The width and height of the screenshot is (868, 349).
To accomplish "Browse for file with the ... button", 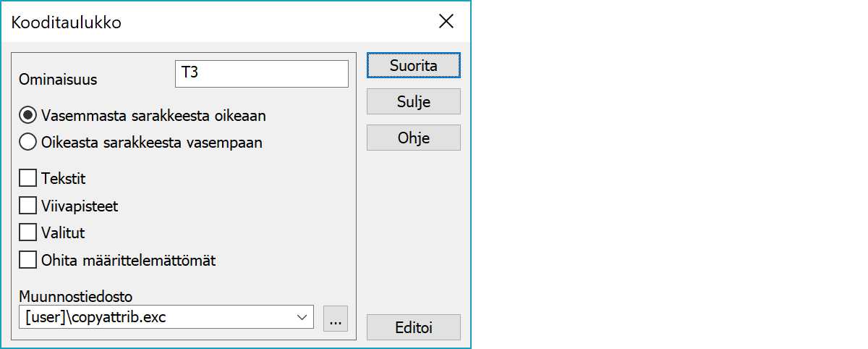I will pyautogui.click(x=336, y=318).
